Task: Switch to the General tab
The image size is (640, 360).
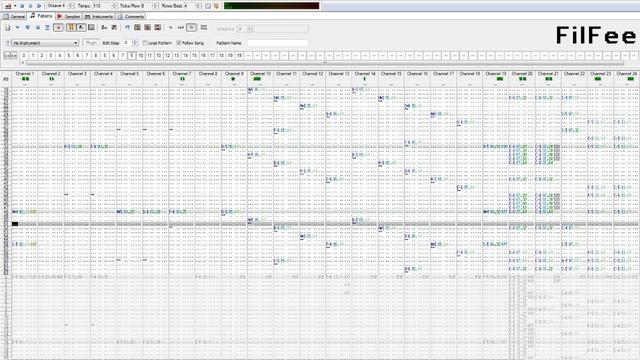Action: 14,16
